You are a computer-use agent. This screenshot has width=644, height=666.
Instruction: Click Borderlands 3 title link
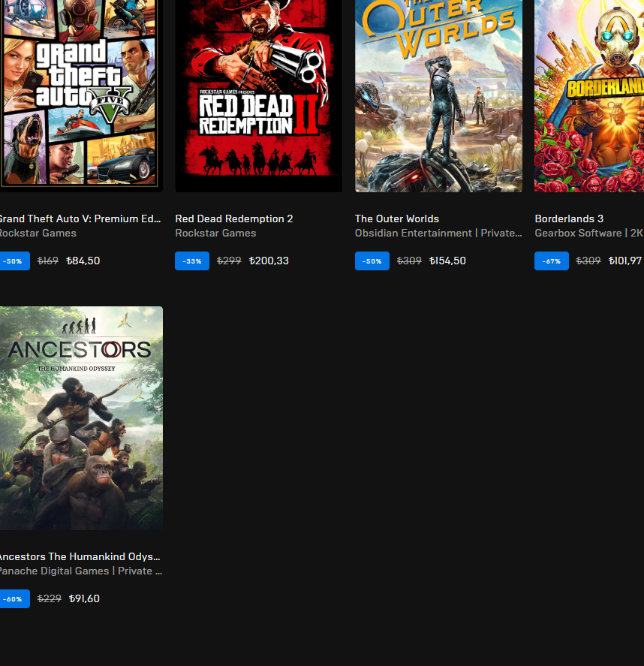pyautogui.click(x=569, y=218)
